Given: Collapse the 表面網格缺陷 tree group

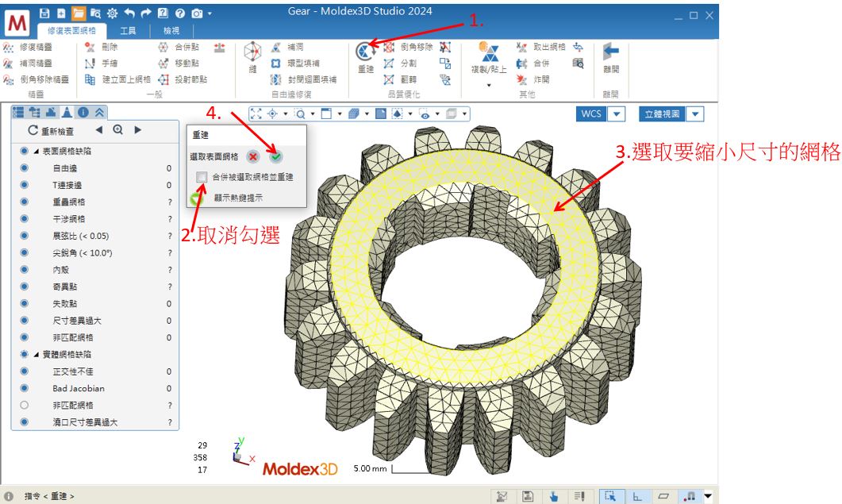Looking at the screenshot, I should tap(36, 152).
